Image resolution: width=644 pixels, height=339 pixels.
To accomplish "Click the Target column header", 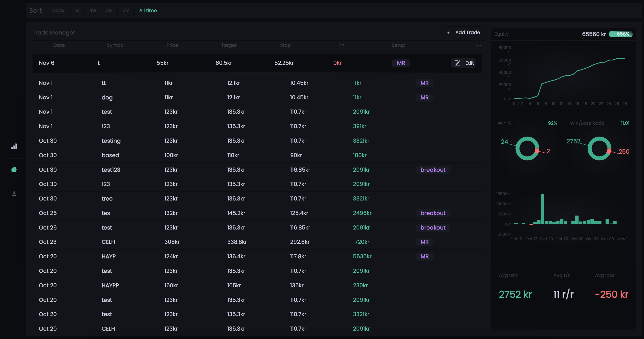I will (x=229, y=45).
